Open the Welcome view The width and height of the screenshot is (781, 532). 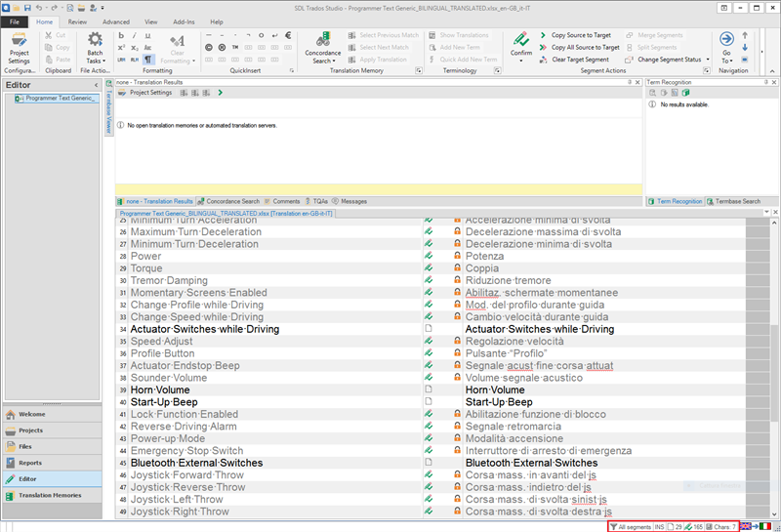(x=53, y=415)
